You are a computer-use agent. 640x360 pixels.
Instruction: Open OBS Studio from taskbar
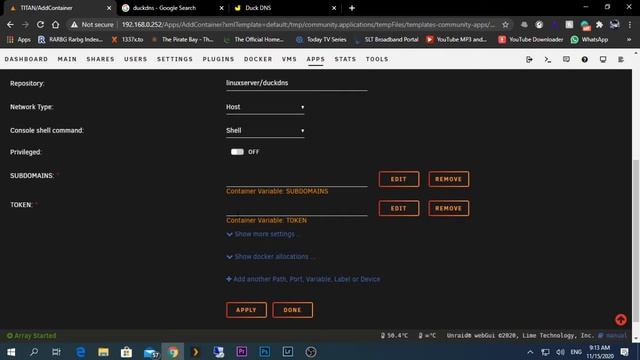pyautogui.click(x=311, y=352)
